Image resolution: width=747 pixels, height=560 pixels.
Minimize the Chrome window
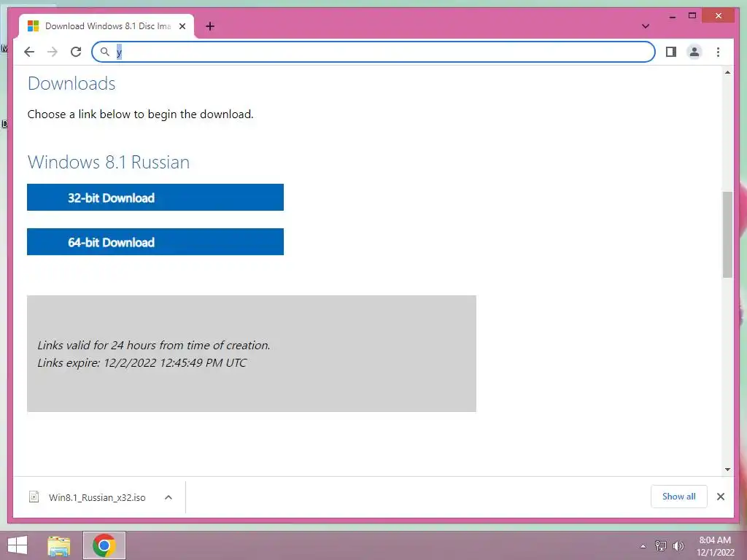coord(672,16)
